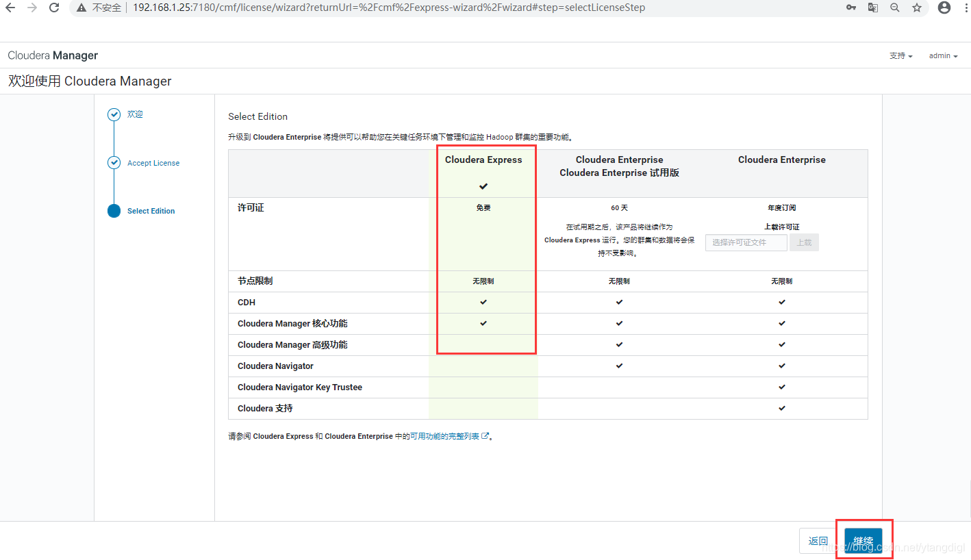
Task: Click the 节点限制 row label
Action: (x=255, y=281)
